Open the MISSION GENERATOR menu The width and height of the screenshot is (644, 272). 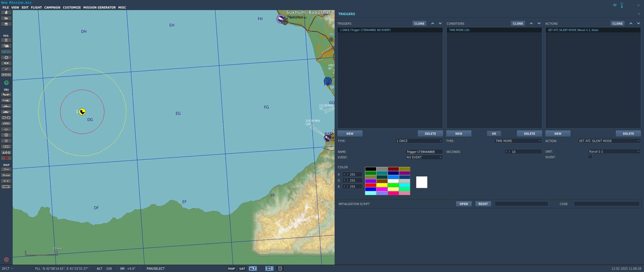99,8
